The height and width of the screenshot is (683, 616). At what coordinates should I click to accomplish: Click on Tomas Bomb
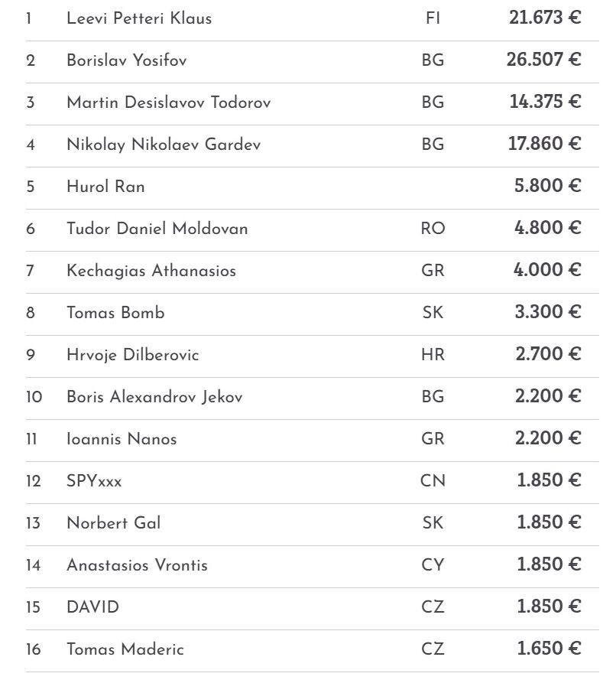115,313
